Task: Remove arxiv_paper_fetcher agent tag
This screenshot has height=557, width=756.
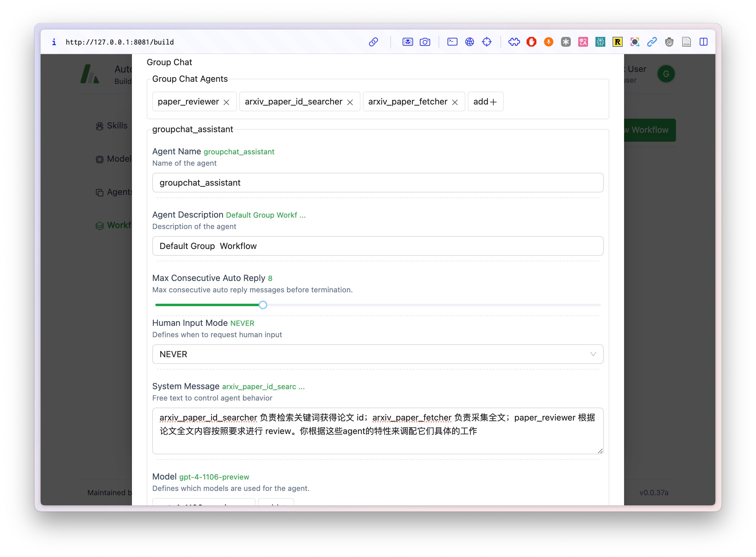Action: pos(455,102)
